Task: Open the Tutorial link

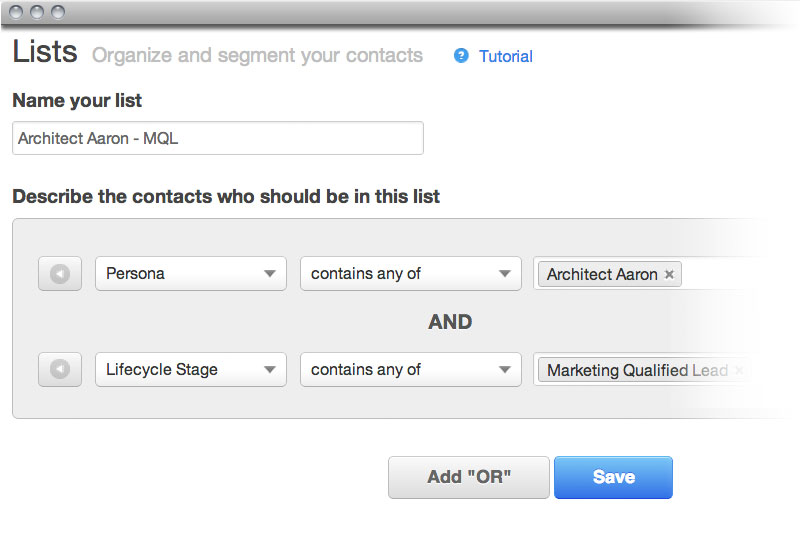Action: [x=505, y=56]
